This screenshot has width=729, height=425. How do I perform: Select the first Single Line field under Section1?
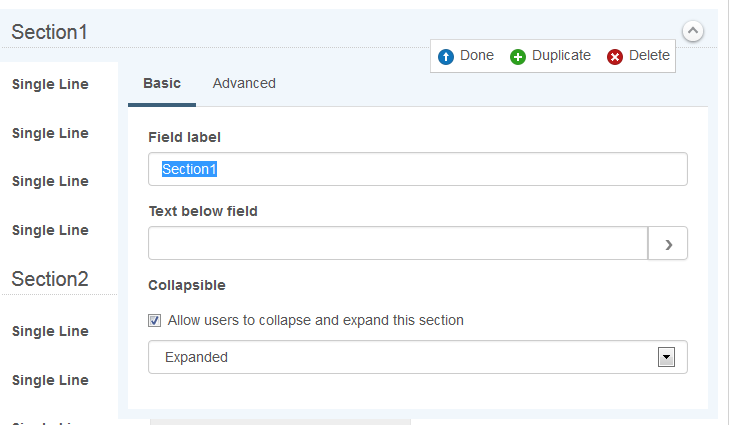pyautogui.click(x=50, y=84)
